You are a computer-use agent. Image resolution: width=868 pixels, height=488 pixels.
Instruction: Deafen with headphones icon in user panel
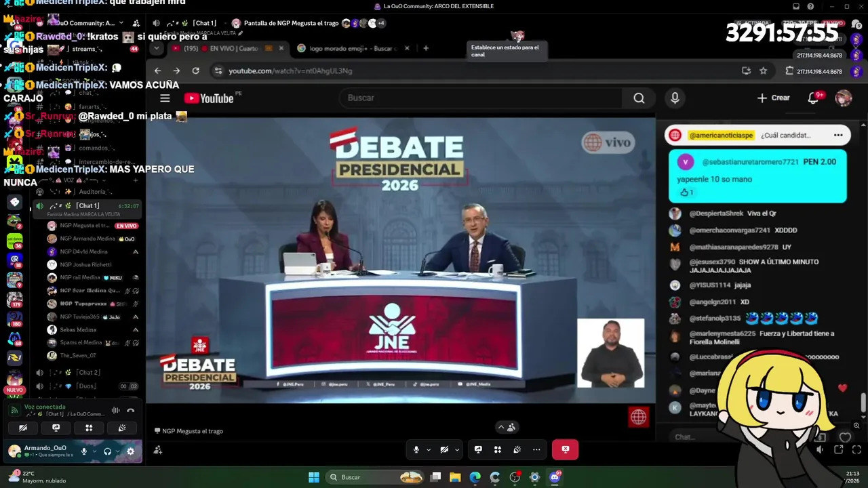pyautogui.click(x=107, y=451)
